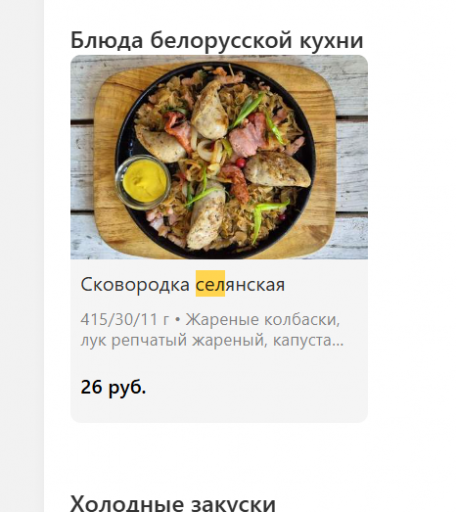
Task: Click the mustard bowl in dish photo
Action: pyautogui.click(x=144, y=182)
